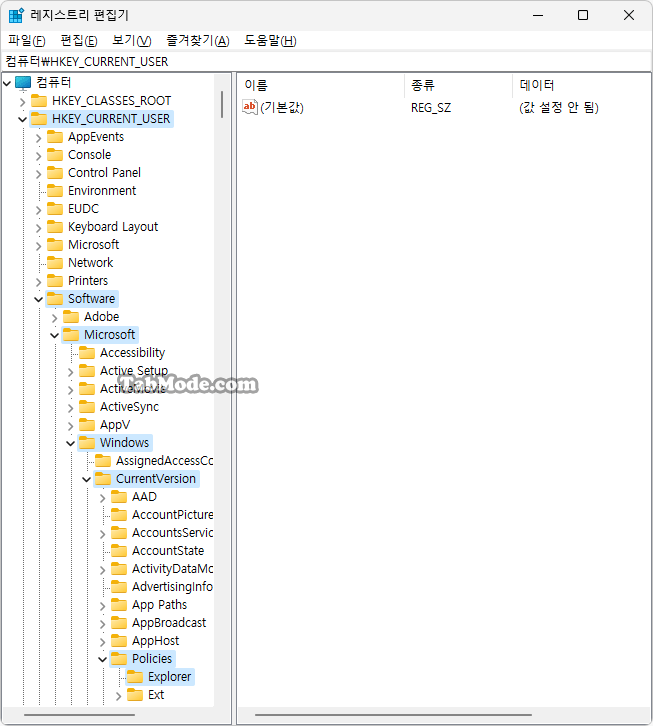The height and width of the screenshot is (726, 653).
Task: Click the EUDC folder icon
Action: coord(55,208)
